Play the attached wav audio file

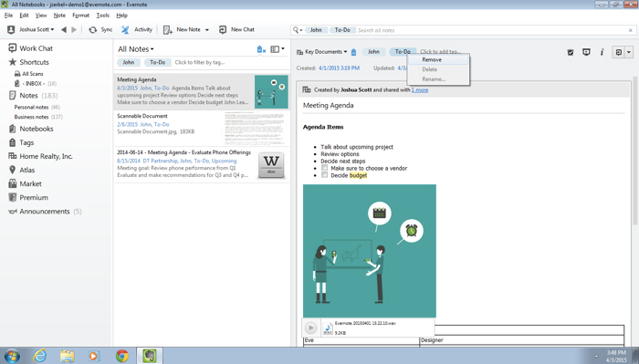click(310, 328)
